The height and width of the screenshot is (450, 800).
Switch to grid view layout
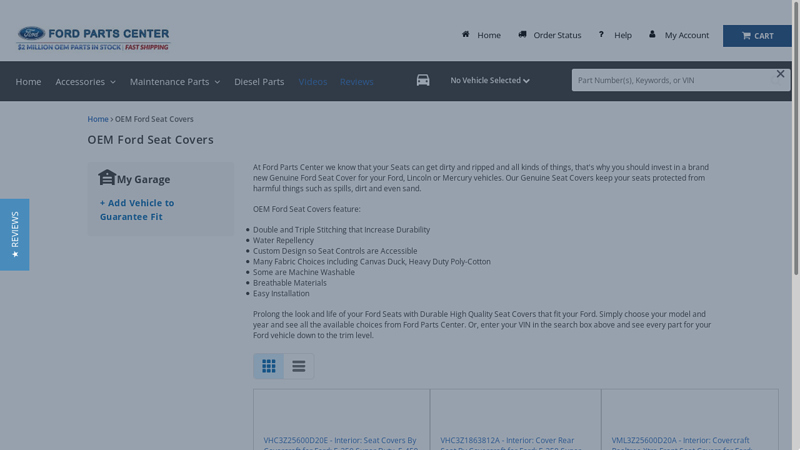pyautogui.click(x=268, y=367)
